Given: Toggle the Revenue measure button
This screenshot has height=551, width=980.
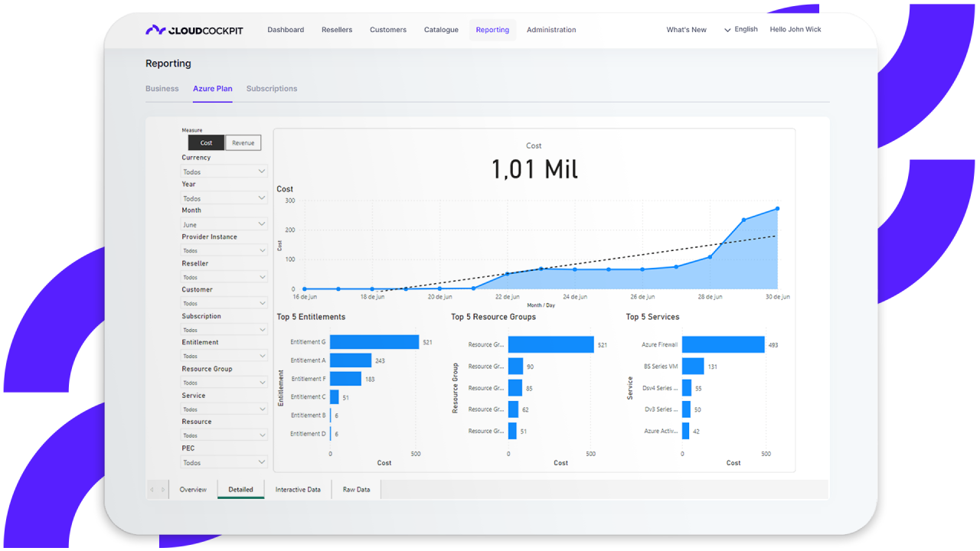Looking at the screenshot, I should coord(243,143).
